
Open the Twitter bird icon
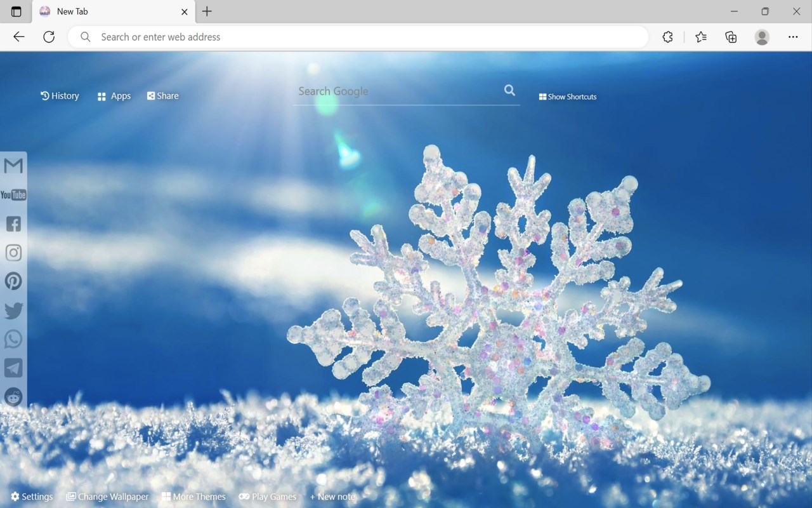[13, 311]
